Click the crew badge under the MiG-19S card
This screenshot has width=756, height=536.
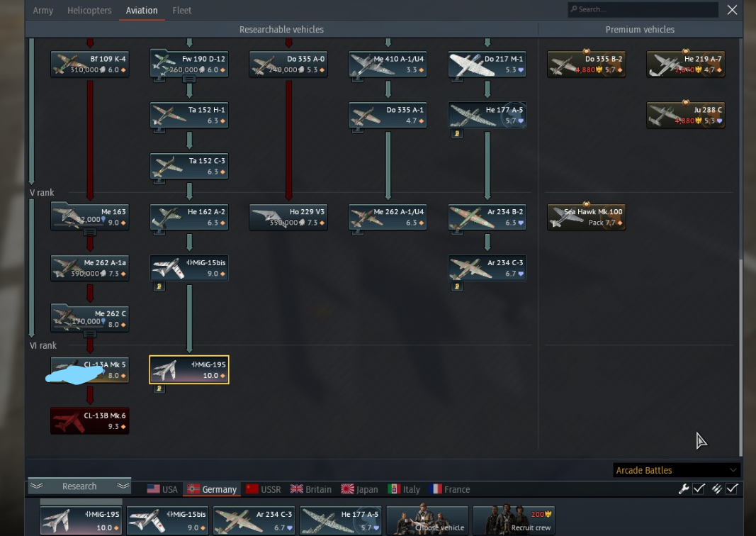pyautogui.click(x=159, y=389)
